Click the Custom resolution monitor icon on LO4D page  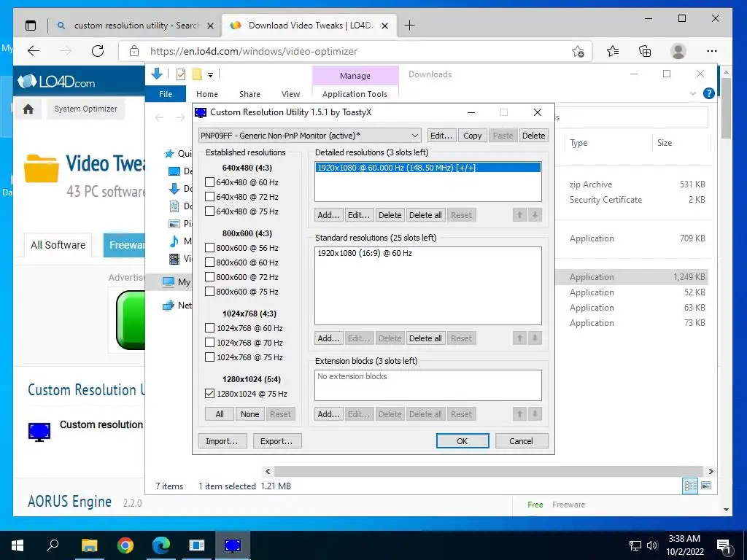click(x=39, y=432)
